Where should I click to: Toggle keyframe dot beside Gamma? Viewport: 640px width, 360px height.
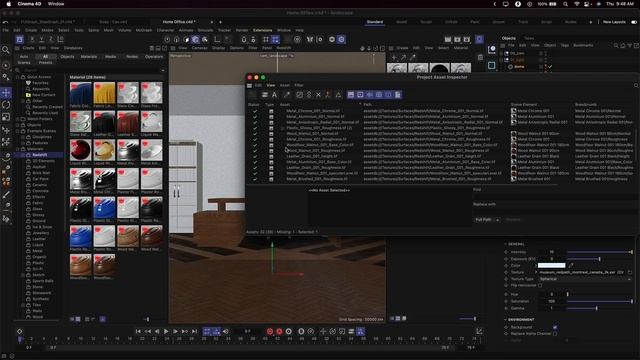[x=507, y=308]
